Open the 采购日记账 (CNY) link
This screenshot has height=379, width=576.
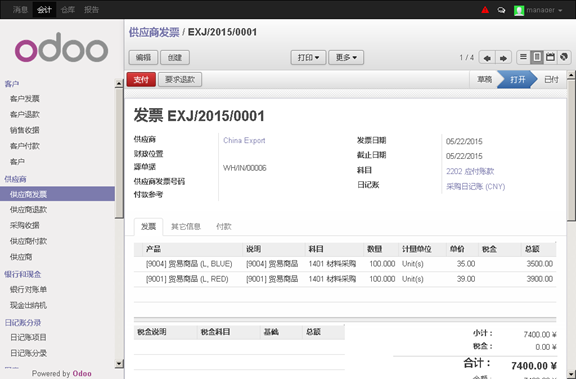[x=475, y=187]
